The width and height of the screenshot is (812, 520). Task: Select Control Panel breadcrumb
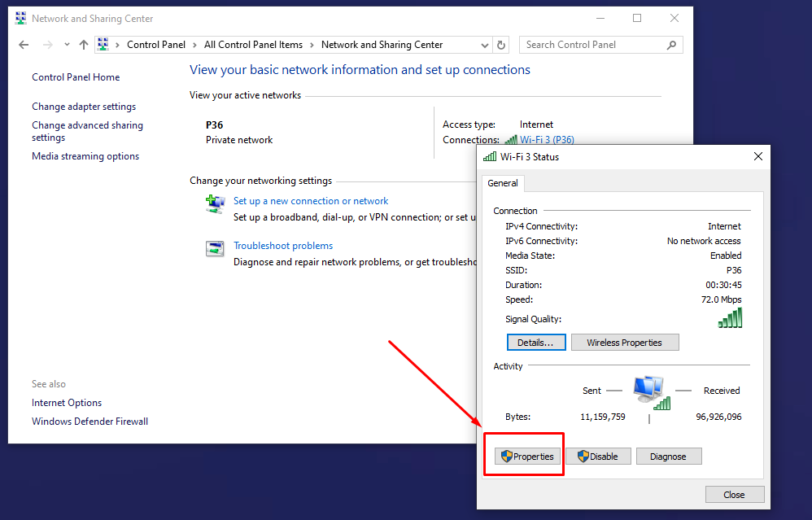point(156,45)
